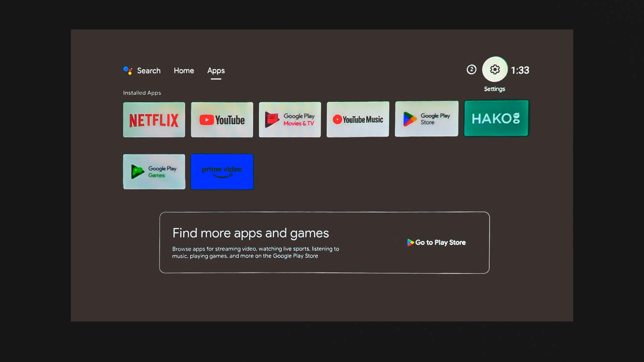Open the Google Play Store tile
The width and height of the screenshot is (644, 362).
427,119
